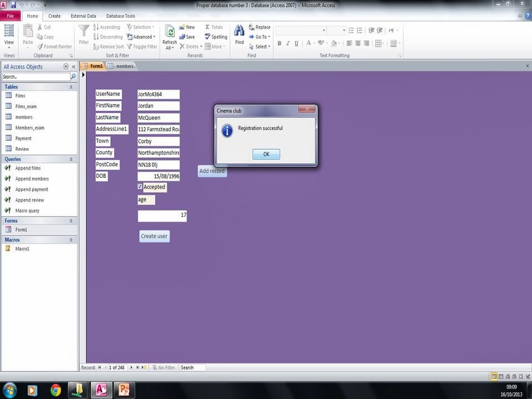Select the Format Painter tool

(x=54, y=47)
